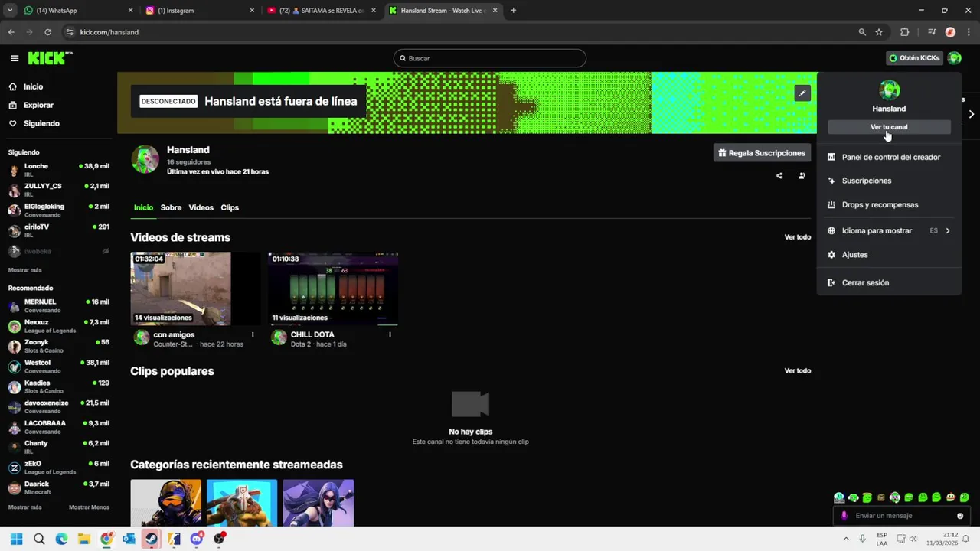Open three-dot menu for 'CHILL DOTA' video

pyautogui.click(x=390, y=334)
